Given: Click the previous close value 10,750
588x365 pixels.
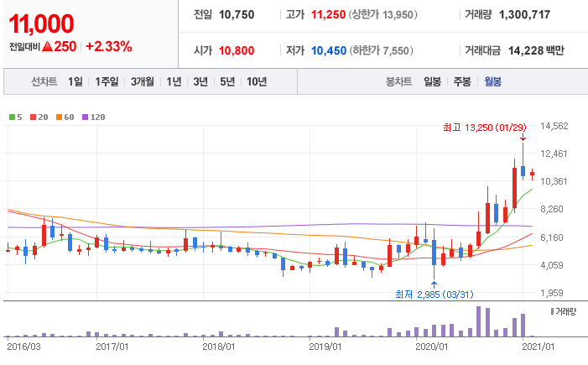Looking at the screenshot, I should [237, 14].
